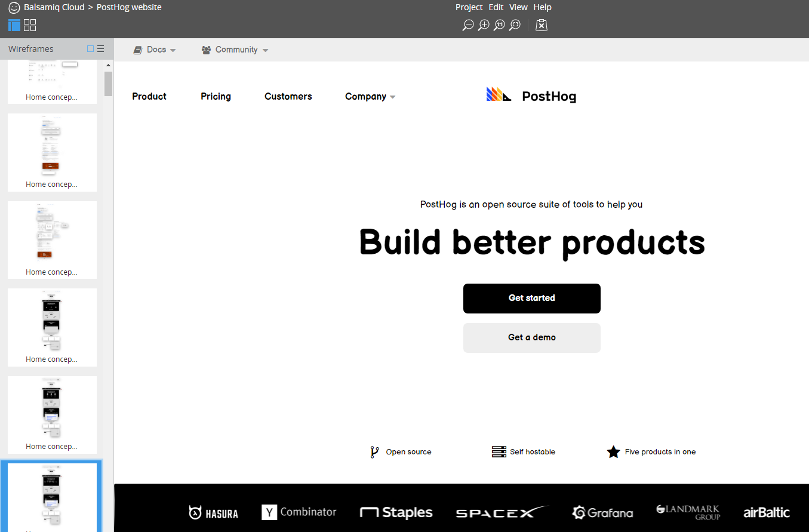Click the Get started button in the wireframe
This screenshot has width=809, height=532.
point(531,298)
